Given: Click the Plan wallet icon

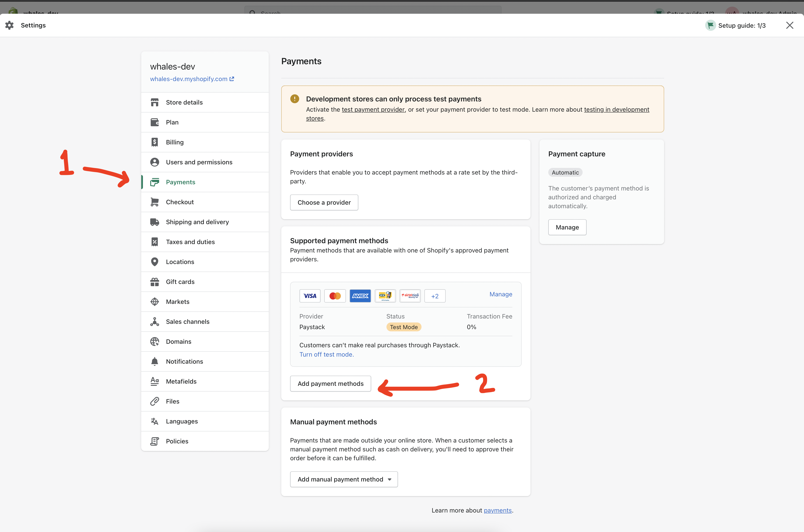Looking at the screenshot, I should 154,122.
